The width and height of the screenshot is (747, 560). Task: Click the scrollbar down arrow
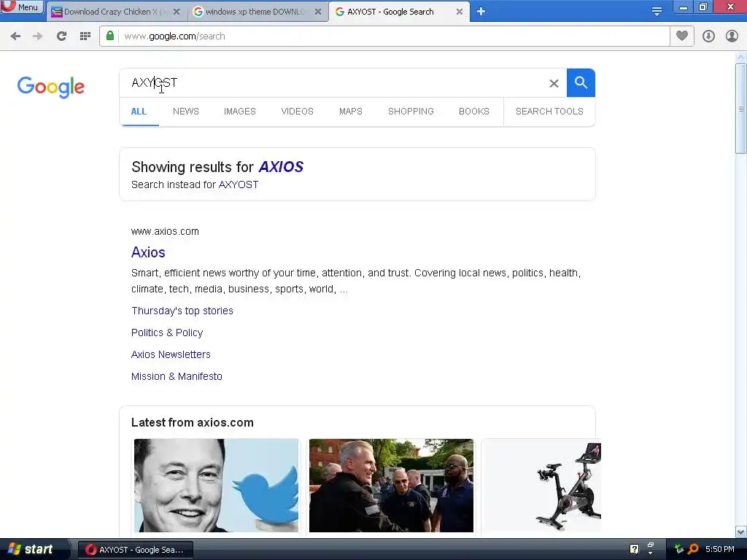point(740,532)
